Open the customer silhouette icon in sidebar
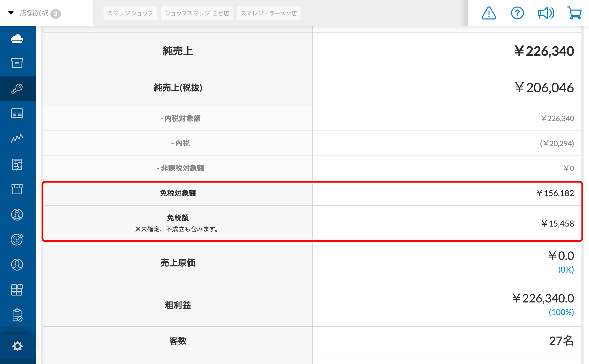 point(17,265)
